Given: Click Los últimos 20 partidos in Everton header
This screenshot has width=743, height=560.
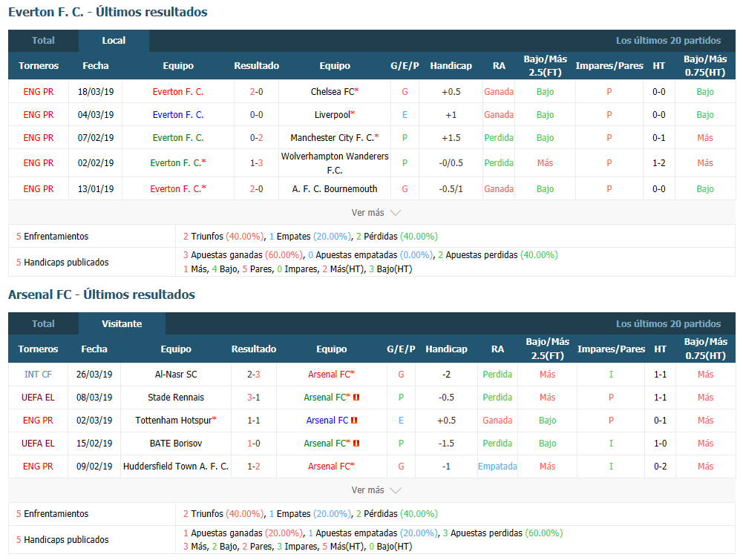Looking at the screenshot, I should coord(668,41).
